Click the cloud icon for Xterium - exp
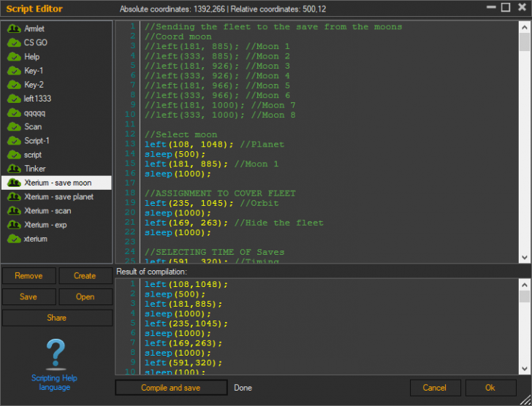 tap(13, 225)
